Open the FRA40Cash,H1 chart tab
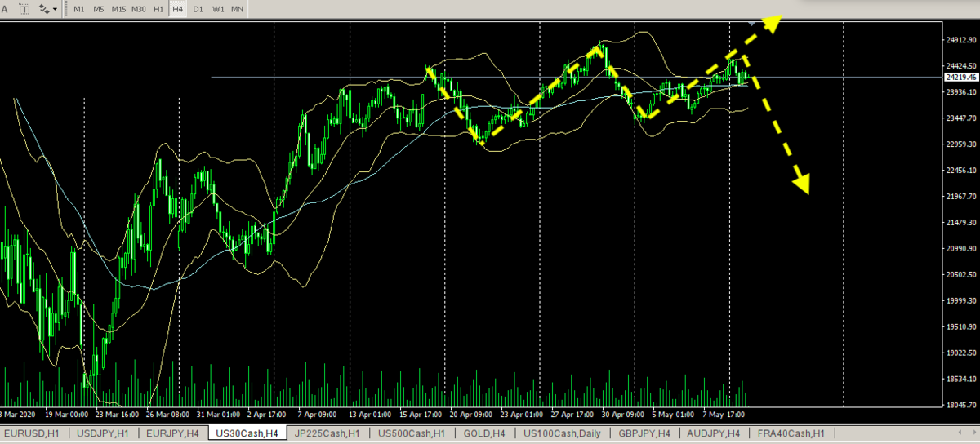 click(791, 433)
